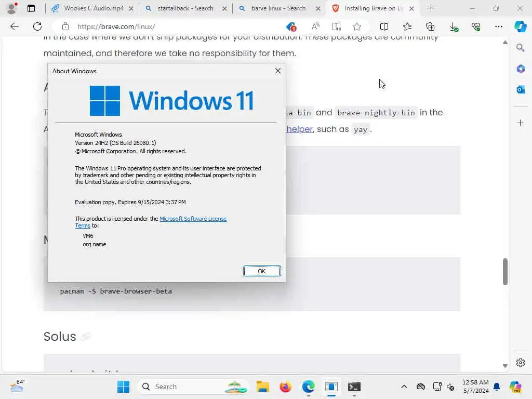The height and width of the screenshot is (399, 532).
Task: Add an app to Edge sidebar
Action: 521,123
